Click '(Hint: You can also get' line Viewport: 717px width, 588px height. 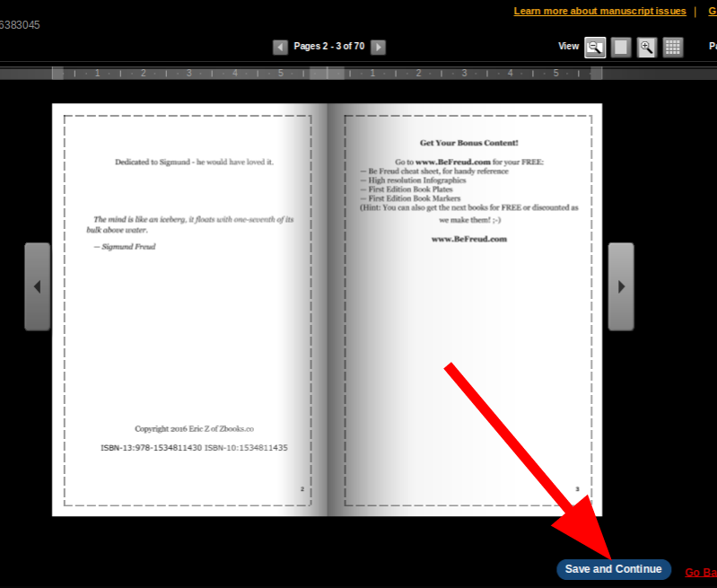pos(469,207)
